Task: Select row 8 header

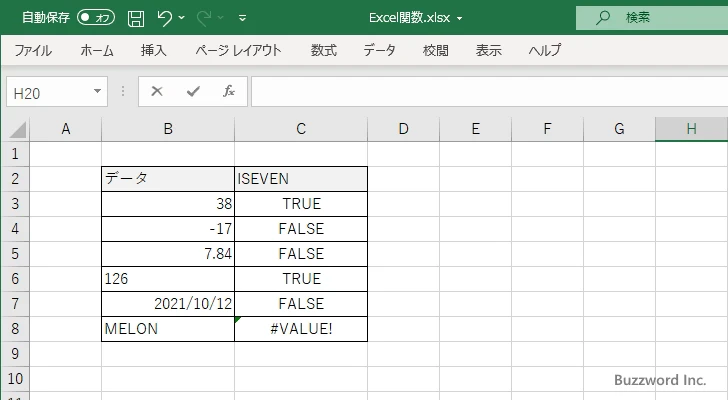Action: pyautogui.click(x=15, y=328)
